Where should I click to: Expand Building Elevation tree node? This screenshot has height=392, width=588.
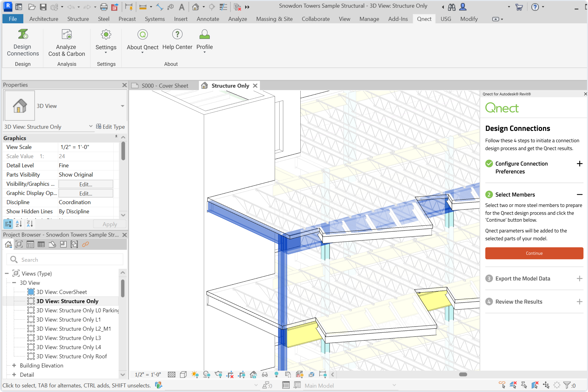[14, 366]
